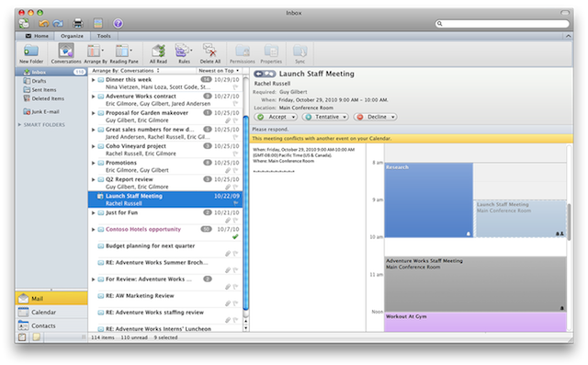
Task: Expand the Coho Vineyard project conversation
Action: [94, 146]
